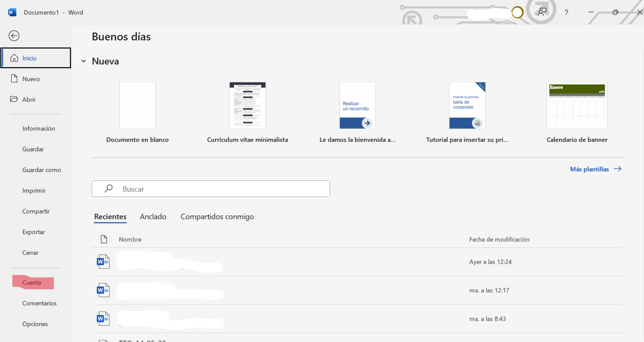
Task: Click the new document icon beside Nuevo
Action: coord(14,79)
